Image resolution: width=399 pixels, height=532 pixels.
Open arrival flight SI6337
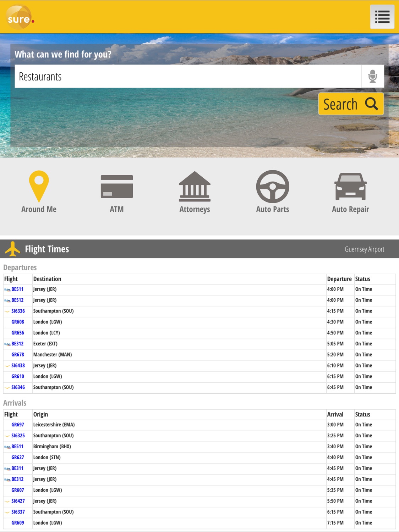pos(18,512)
